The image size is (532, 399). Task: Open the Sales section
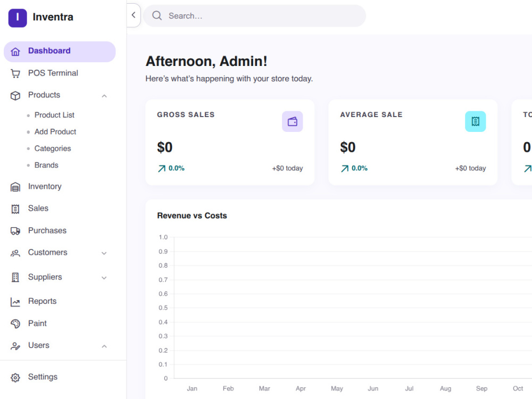[x=60, y=209]
